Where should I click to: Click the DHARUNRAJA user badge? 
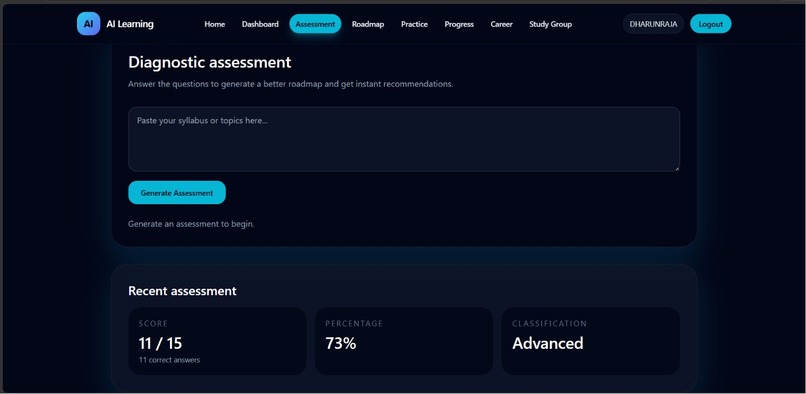[x=653, y=24]
